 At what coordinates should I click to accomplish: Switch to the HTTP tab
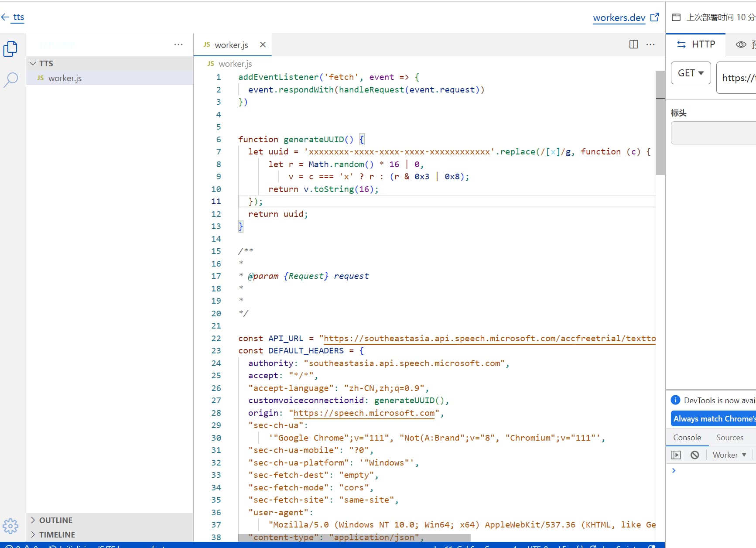click(696, 45)
